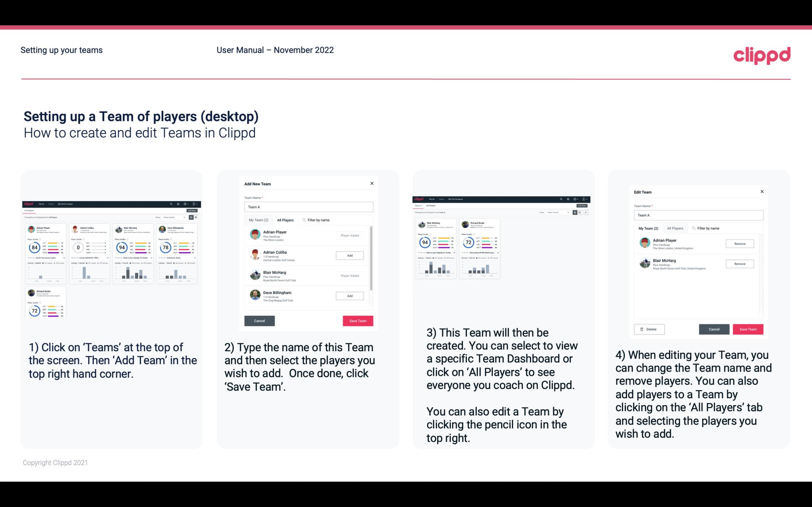Click Save Team button in Add New Team dialog

point(358,320)
